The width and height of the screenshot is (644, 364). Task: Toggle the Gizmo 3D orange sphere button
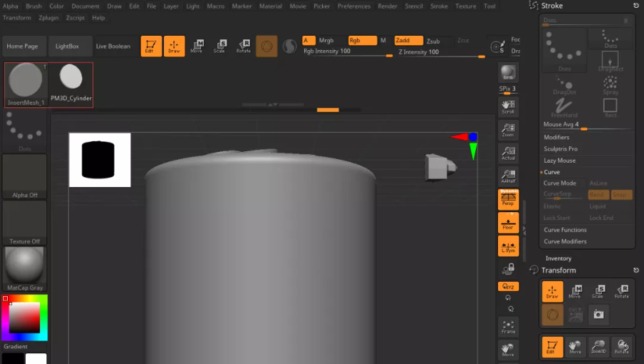(x=267, y=46)
